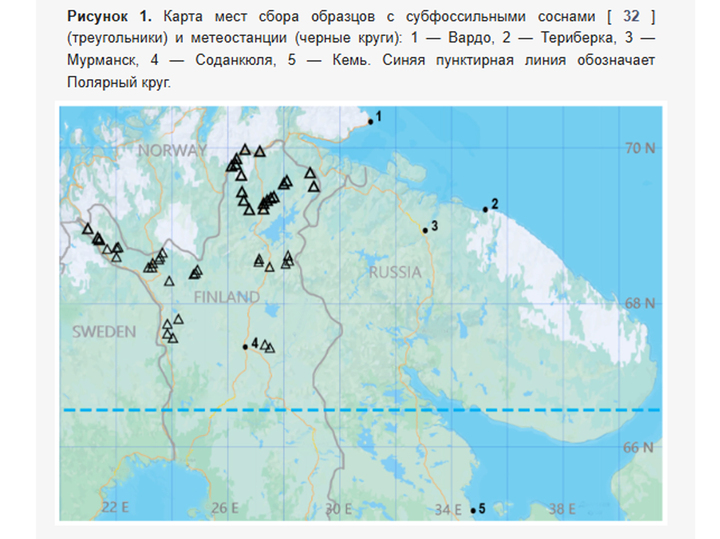The height and width of the screenshot is (539, 720).
Task: Click the bold 'Рисунок 1.' caption heading
Action: coord(109,16)
